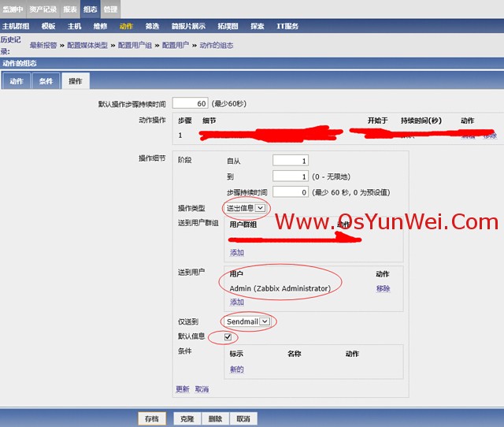Viewport: 504px width, 427px height.
Task: Switch to the 操作 tab
Action: (x=76, y=81)
